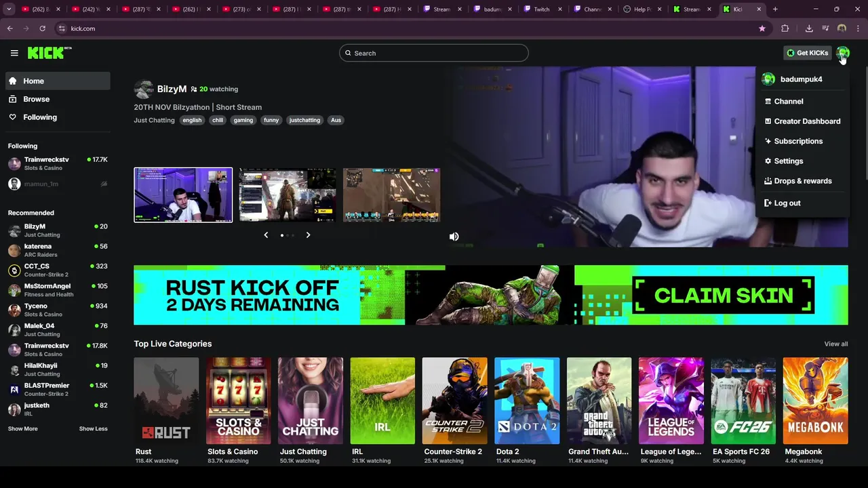This screenshot has width=868, height=488.
Task: Open katerena in the Recommended list
Action: click(58, 250)
